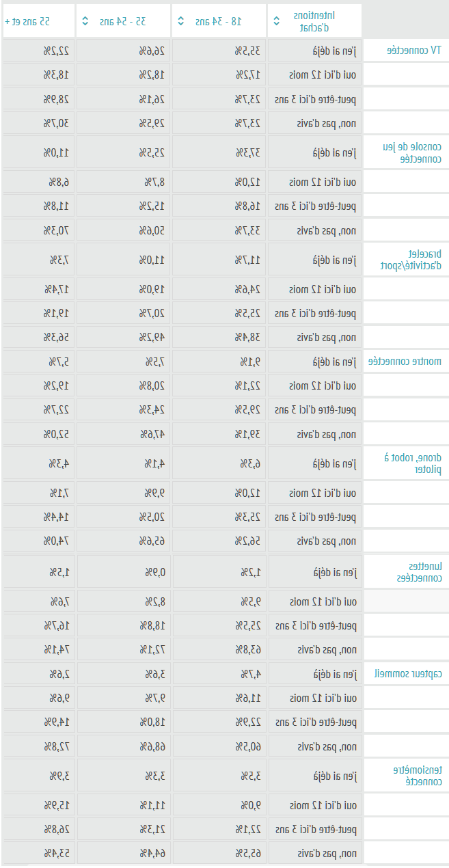Click first j'en ai déjà cell under TV connectée
The width and height of the screenshot is (449, 868).
point(315,51)
